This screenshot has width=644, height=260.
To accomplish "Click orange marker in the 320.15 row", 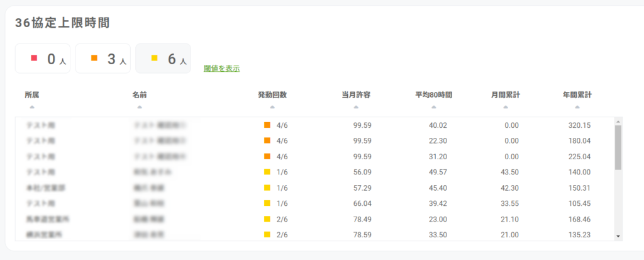I will point(267,125).
